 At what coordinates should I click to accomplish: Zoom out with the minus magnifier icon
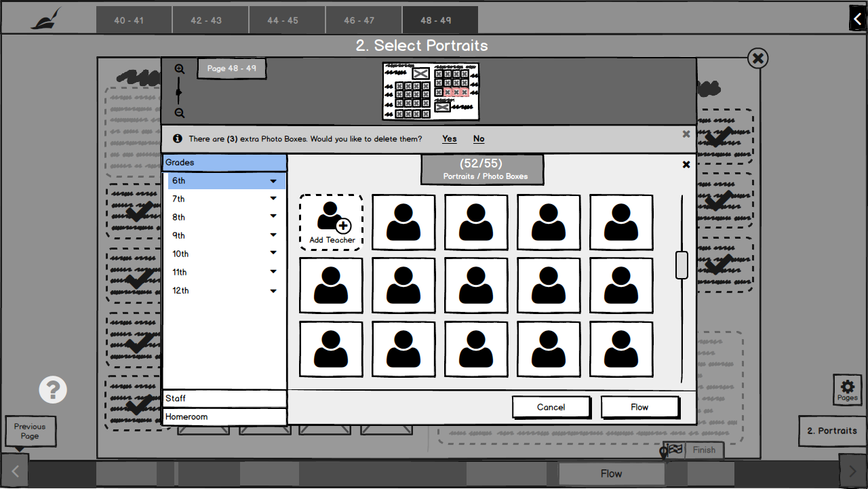click(x=180, y=113)
